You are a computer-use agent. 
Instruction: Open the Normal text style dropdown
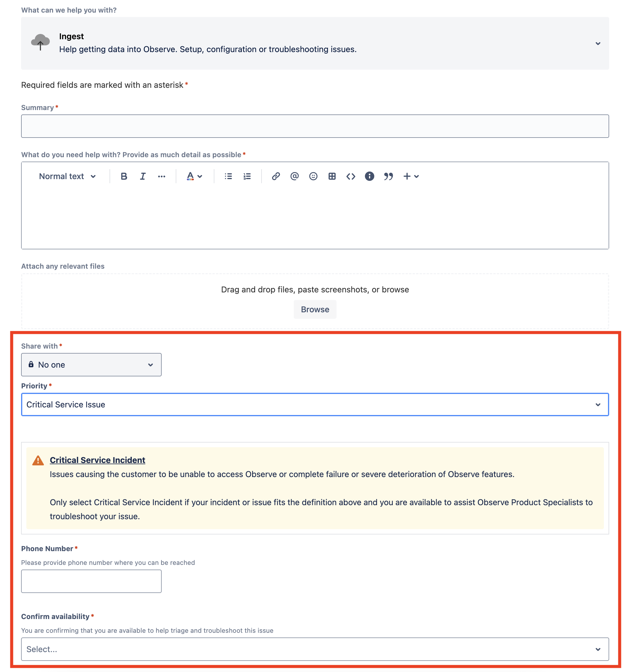point(67,176)
